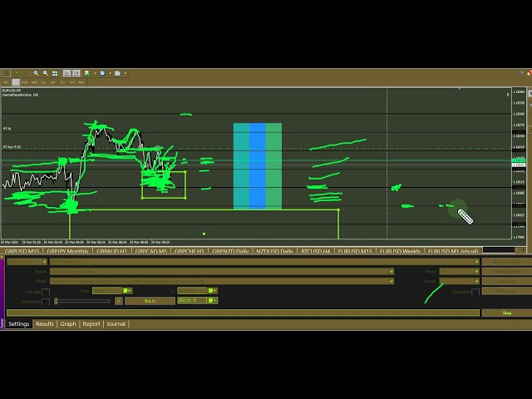Viewport: 532px width, 399px height.
Task: Open the Model dropdown
Action: [x=391, y=282]
